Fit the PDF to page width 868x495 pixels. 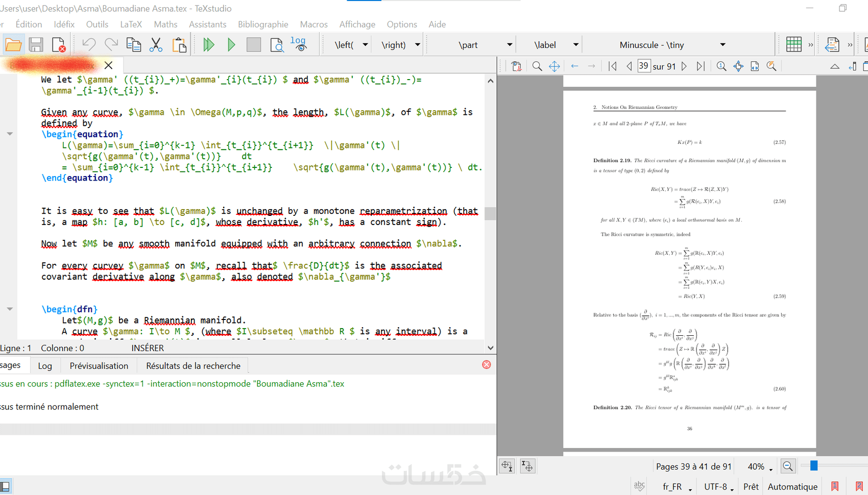click(x=755, y=66)
